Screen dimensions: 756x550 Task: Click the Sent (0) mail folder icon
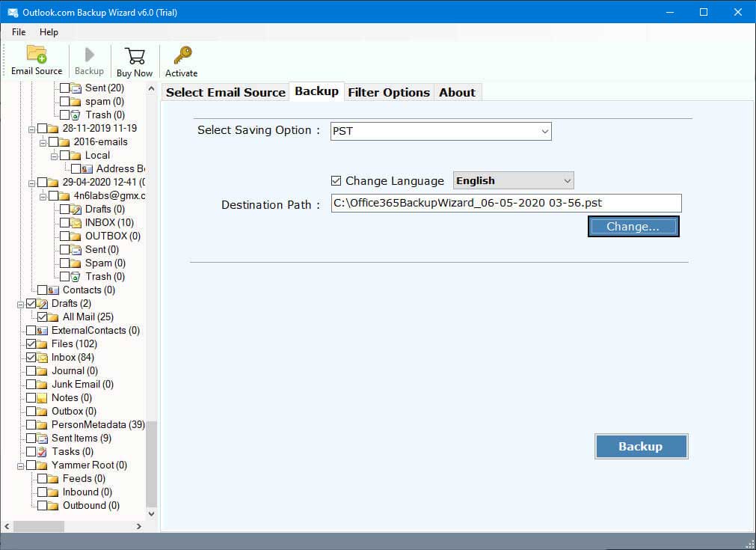click(76, 250)
